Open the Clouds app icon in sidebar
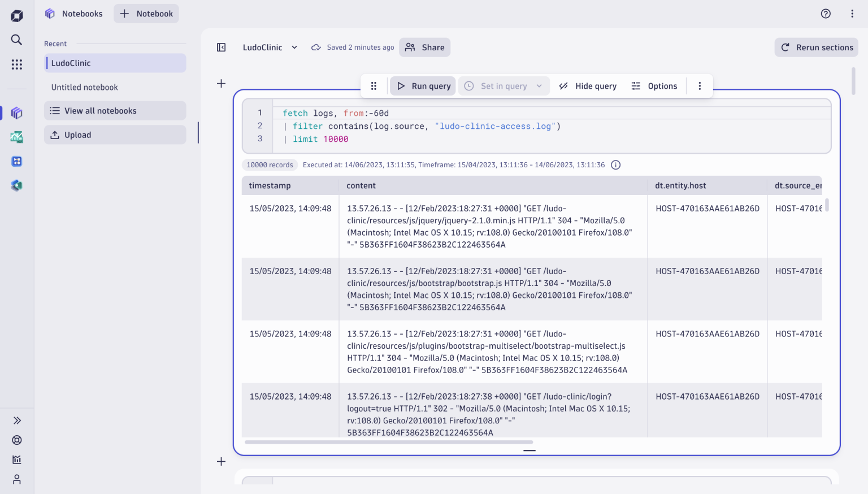 point(16,185)
